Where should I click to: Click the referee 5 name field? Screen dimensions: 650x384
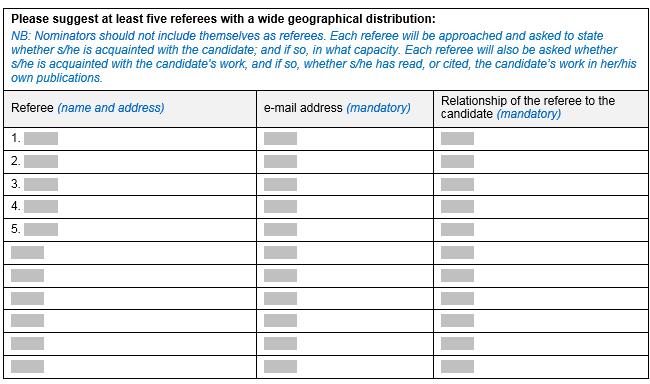pyautogui.click(x=41, y=229)
